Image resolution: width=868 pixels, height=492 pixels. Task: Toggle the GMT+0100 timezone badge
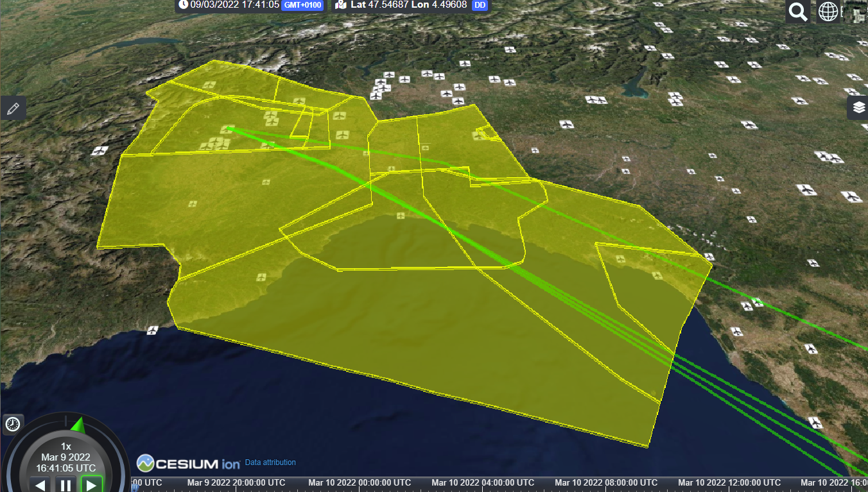click(x=302, y=6)
